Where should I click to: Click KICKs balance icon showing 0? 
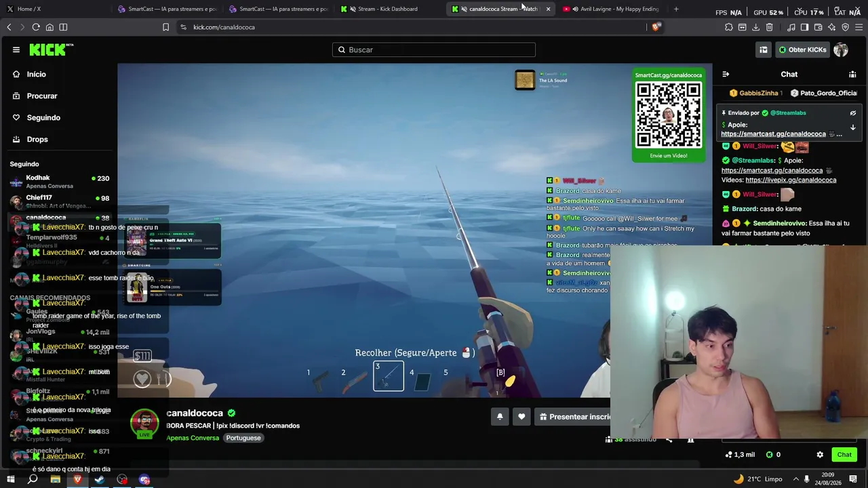click(x=773, y=455)
